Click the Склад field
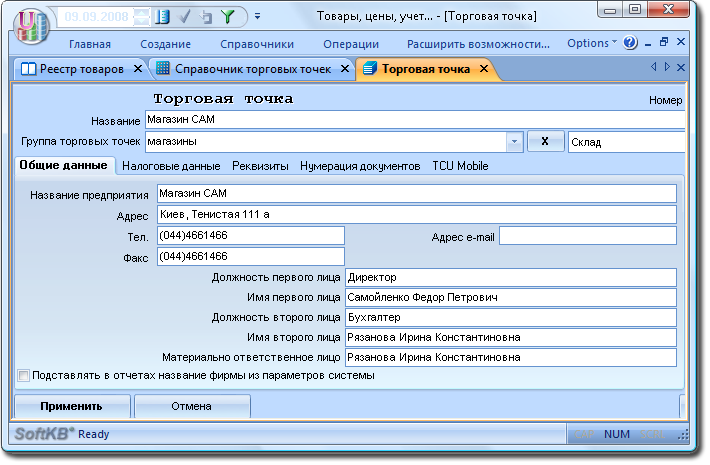This screenshot has width=710, height=465. [627, 142]
